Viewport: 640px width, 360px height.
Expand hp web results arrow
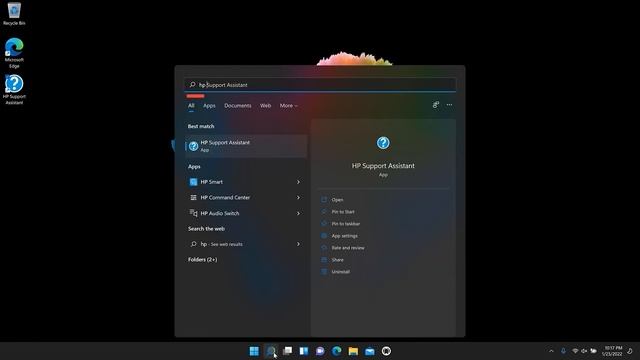298,244
